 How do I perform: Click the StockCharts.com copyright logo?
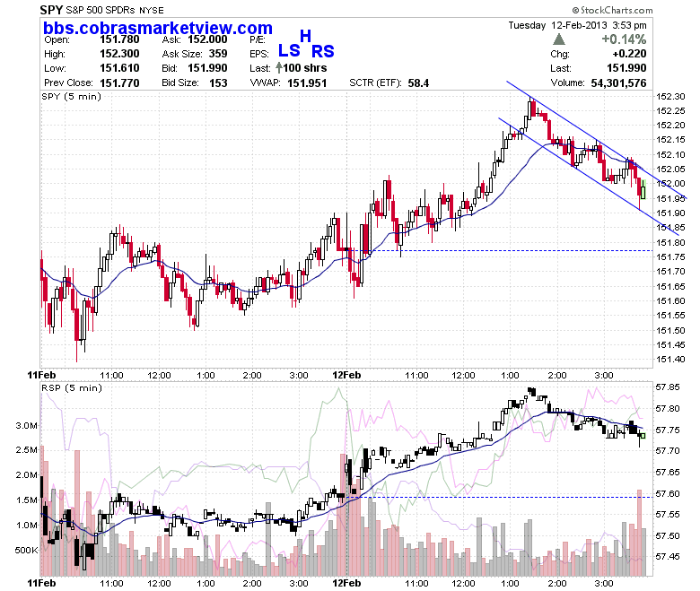point(612,10)
